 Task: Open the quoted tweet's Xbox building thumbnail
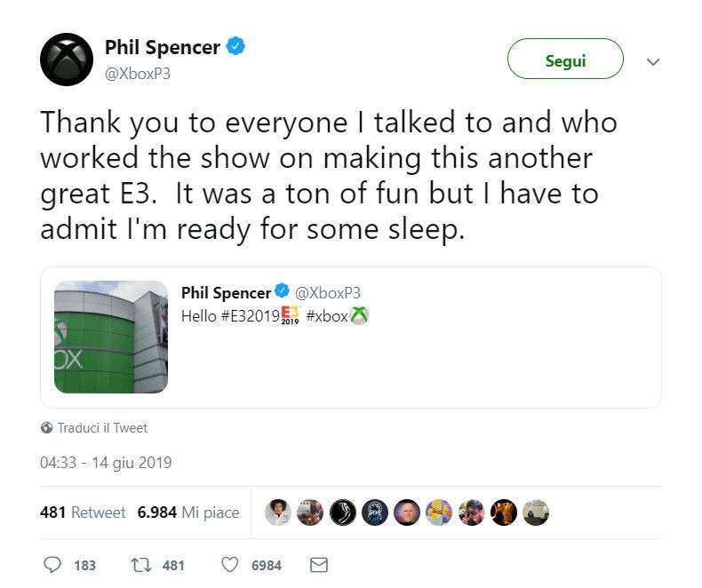[110, 337]
